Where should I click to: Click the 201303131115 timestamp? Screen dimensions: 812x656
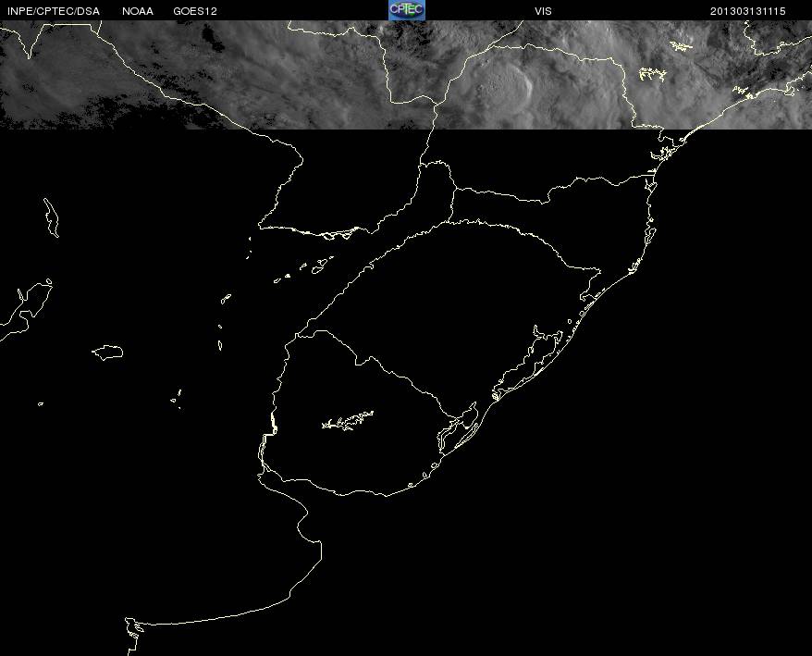(x=748, y=11)
